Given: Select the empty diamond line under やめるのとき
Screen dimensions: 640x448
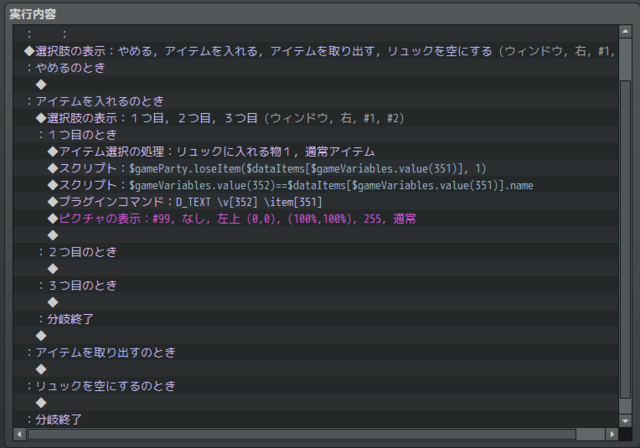Looking at the screenshot, I should point(316,84).
